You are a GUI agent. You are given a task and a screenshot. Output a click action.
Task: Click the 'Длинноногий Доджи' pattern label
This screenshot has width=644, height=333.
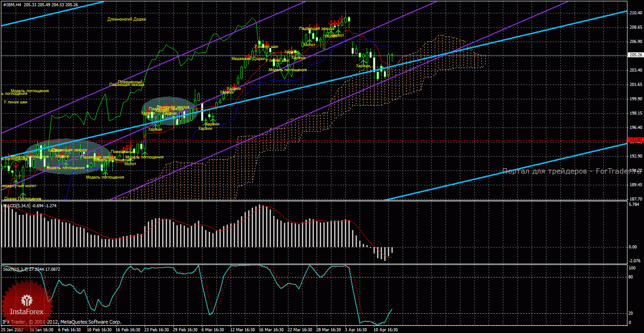coord(127,19)
